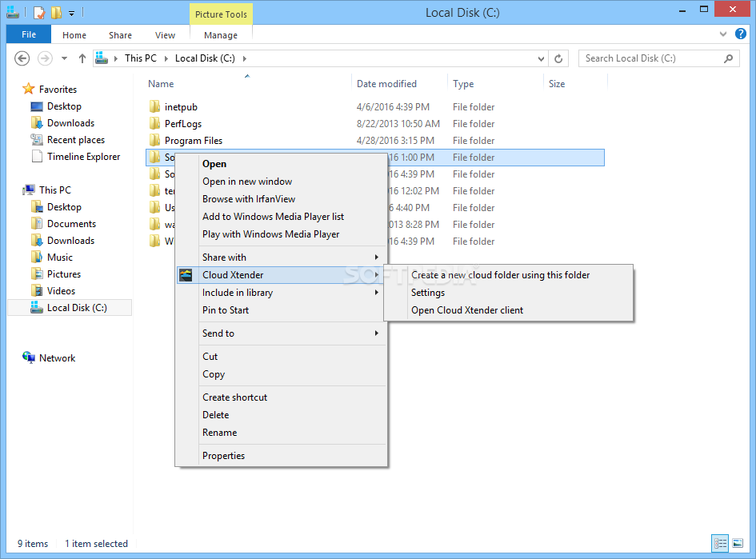Click the drive icon in address bar

click(102, 58)
